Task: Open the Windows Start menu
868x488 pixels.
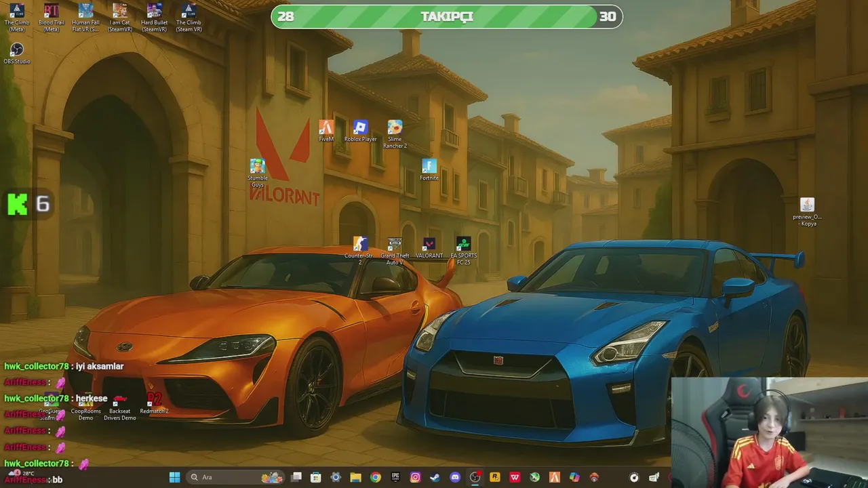Action: point(174,477)
